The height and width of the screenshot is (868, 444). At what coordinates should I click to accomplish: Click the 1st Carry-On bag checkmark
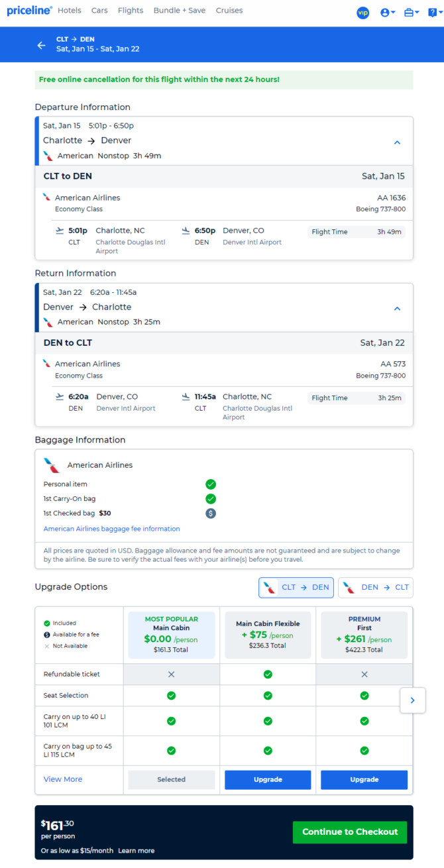pyautogui.click(x=211, y=499)
